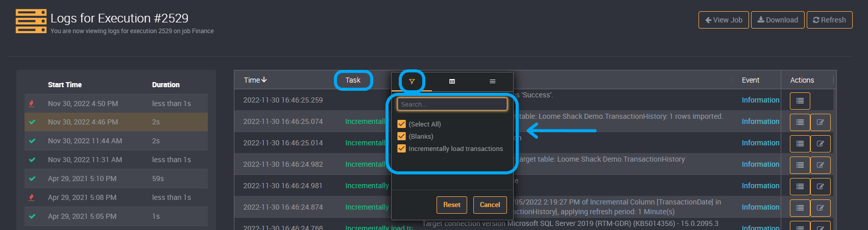Toggle the (Blanks) checkbox
The height and width of the screenshot is (230, 868).
pyautogui.click(x=401, y=136)
